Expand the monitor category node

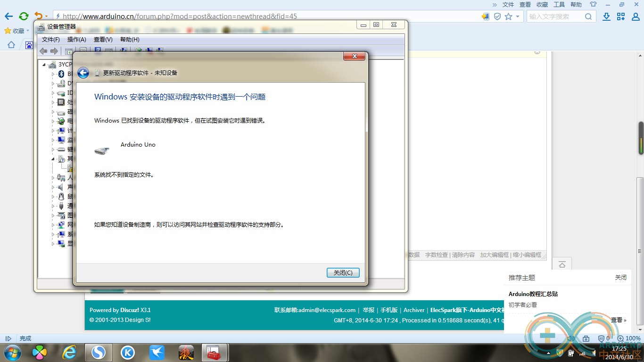tap(53, 140)
